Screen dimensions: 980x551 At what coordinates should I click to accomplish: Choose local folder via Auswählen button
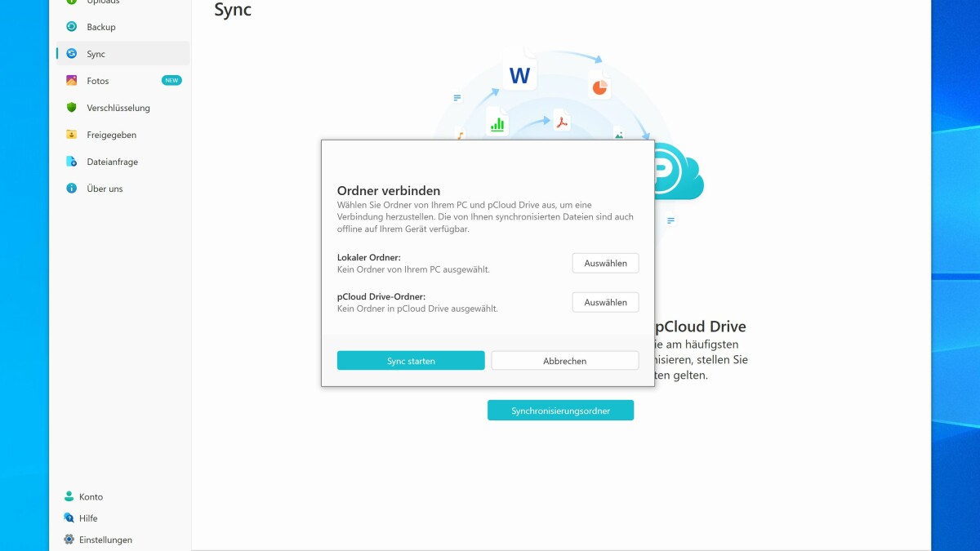coord(605,263)
